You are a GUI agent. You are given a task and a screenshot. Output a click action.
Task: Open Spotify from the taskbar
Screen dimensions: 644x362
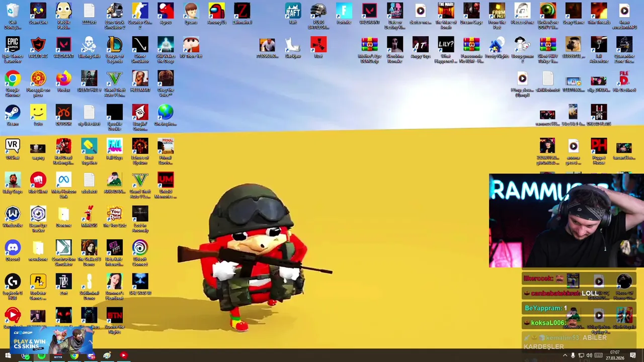click(42, 356)
